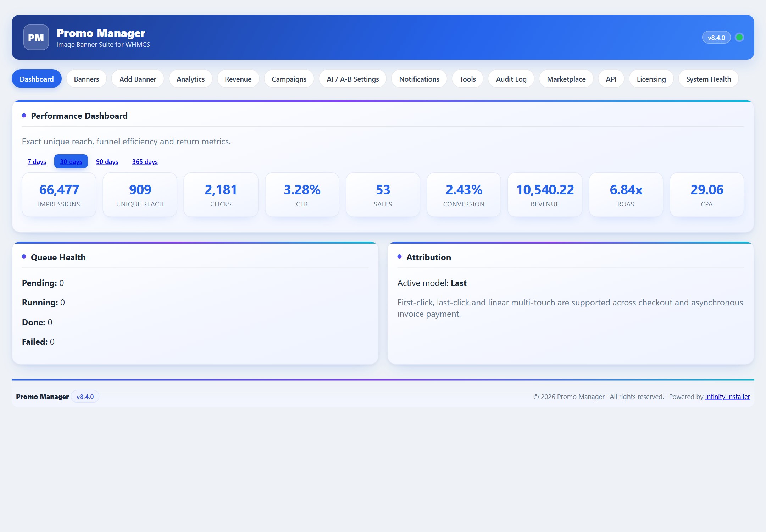
Task: Click the 3.28% CTR card
Action: [x=302, y=195]
